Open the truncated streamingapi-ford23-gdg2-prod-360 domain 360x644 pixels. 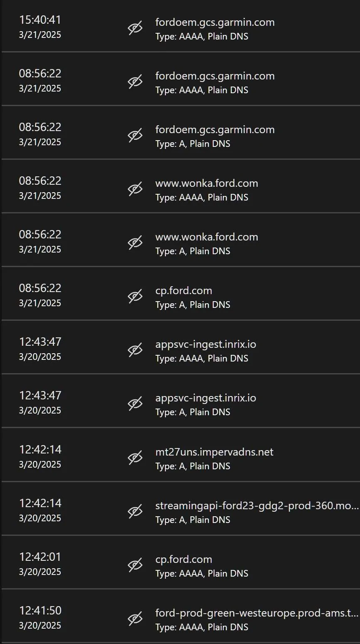tap(256, 505)
